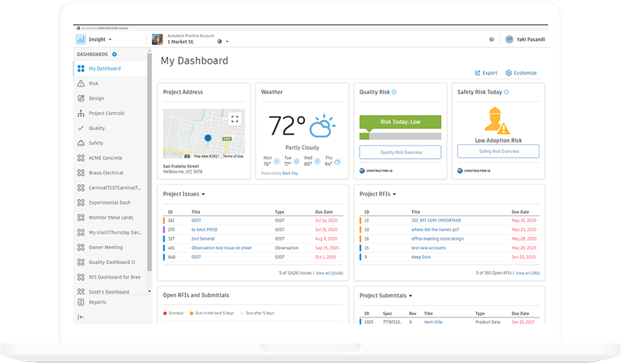Go to Reports in the sidebar
Screen dimensions: 621x364
coord(97,302)
